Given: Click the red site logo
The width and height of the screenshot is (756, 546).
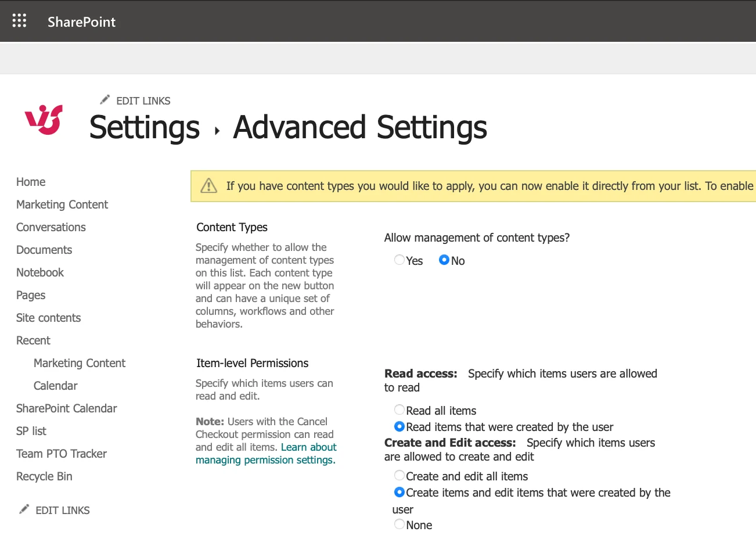Looking at the screenshot, I should [x=44, y=119].
